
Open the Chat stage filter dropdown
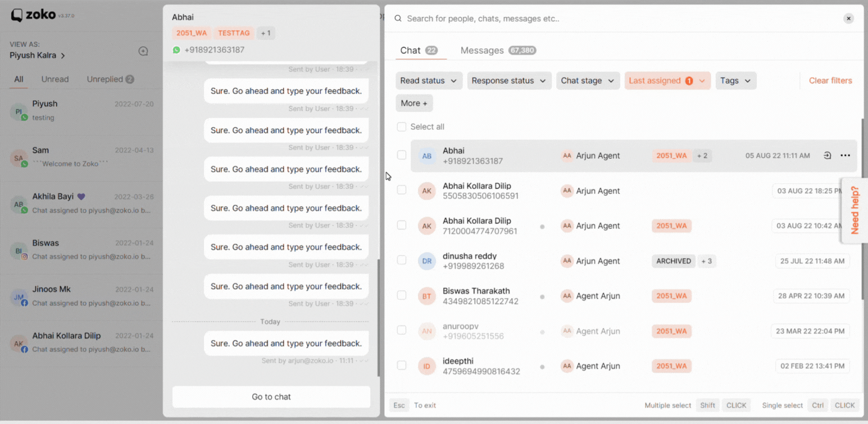coord(588,81)
